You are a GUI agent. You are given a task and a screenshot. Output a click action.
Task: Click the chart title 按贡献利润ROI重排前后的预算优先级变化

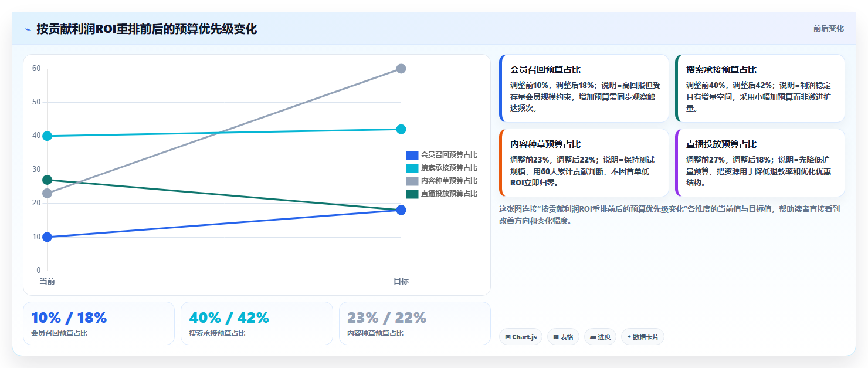[147, 29]
